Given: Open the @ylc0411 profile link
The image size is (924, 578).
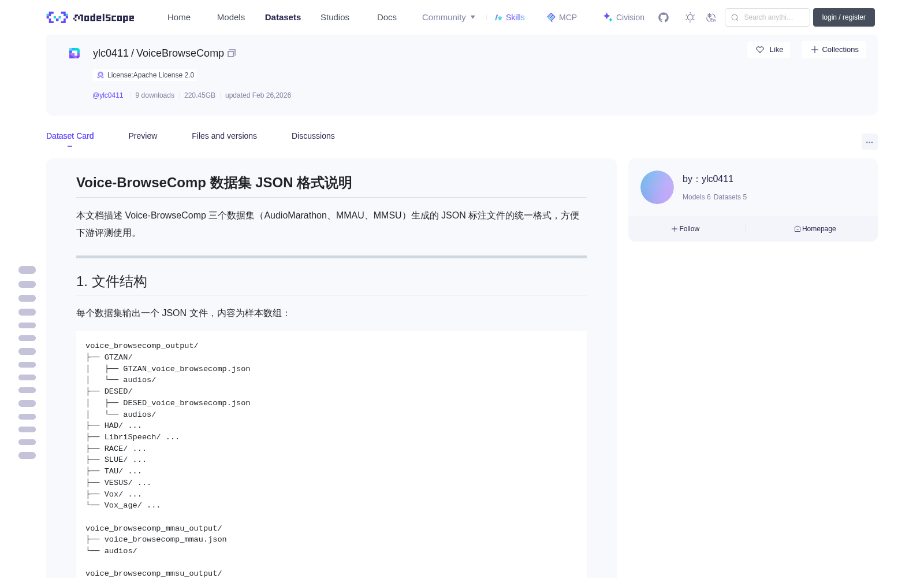Looking at the screenshot, I should 108,95.
